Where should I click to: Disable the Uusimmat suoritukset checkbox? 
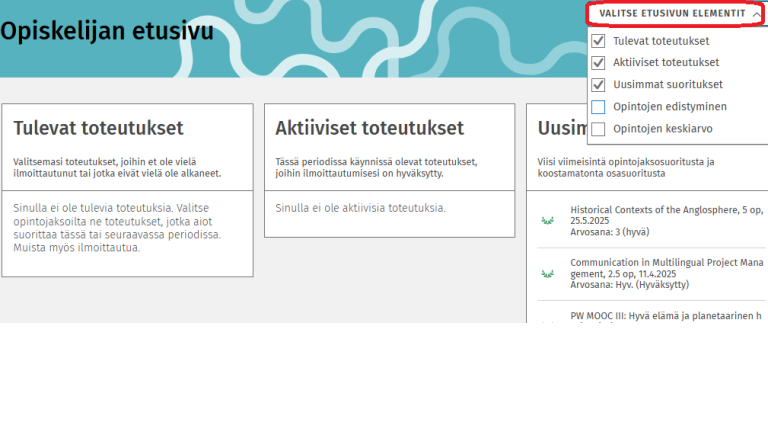598,85
